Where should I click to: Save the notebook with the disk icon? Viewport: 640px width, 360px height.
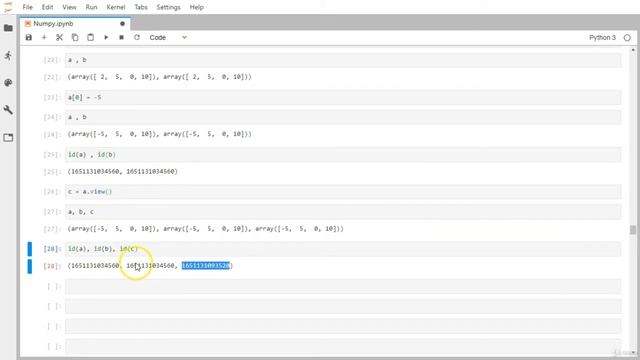29,38
